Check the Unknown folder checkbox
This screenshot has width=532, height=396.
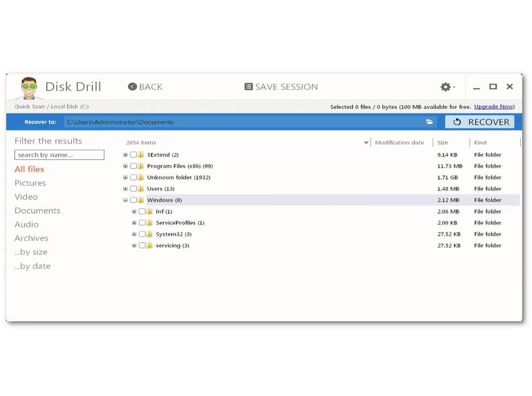point(134,177)
